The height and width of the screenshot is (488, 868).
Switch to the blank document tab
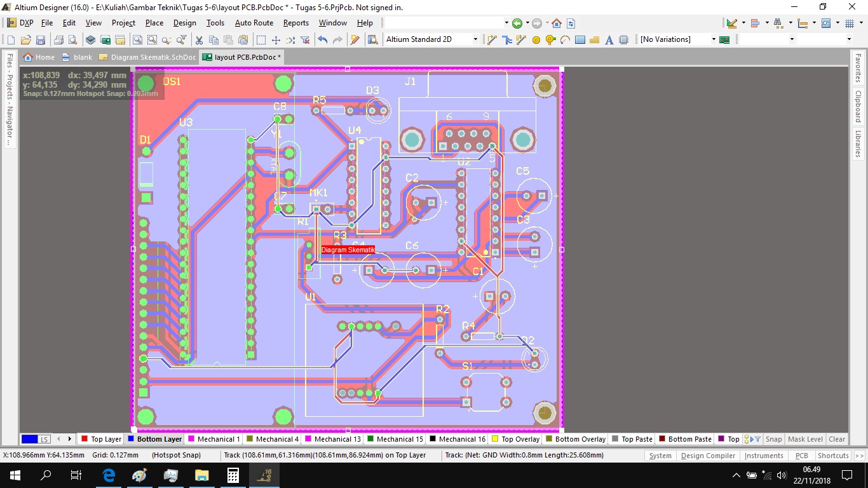click(78, 57)
